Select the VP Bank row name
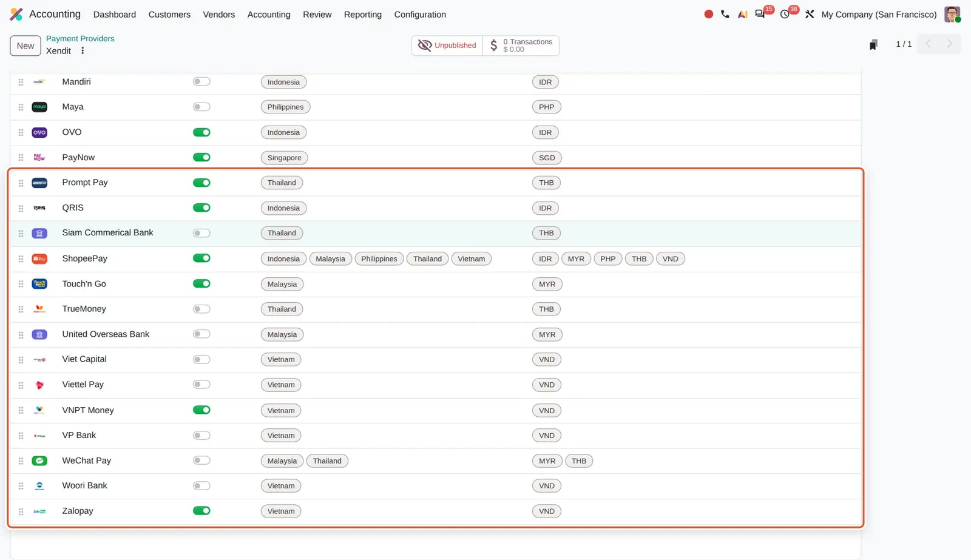 click(79, 435)
